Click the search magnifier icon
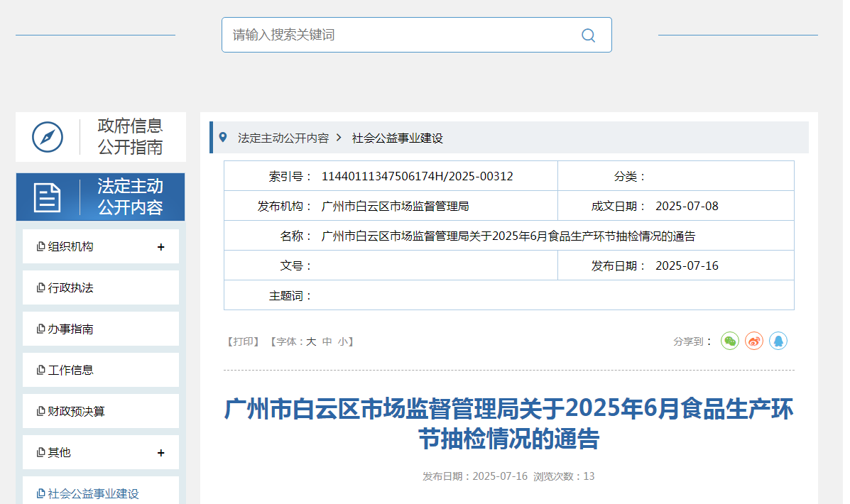The image size is (850, 504). pyautogui.click(x=588, y=35)
